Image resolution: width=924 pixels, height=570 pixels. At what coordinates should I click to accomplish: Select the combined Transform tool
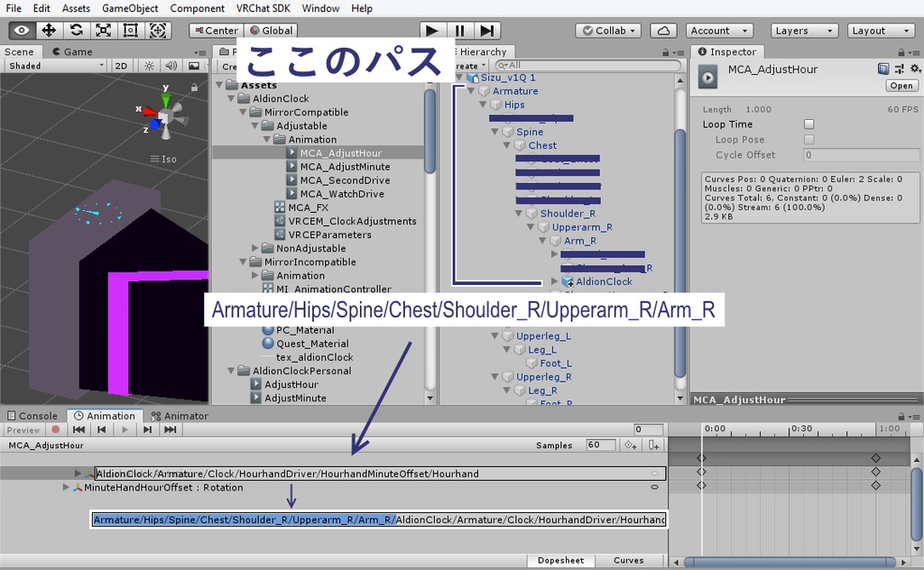(157, 30)
